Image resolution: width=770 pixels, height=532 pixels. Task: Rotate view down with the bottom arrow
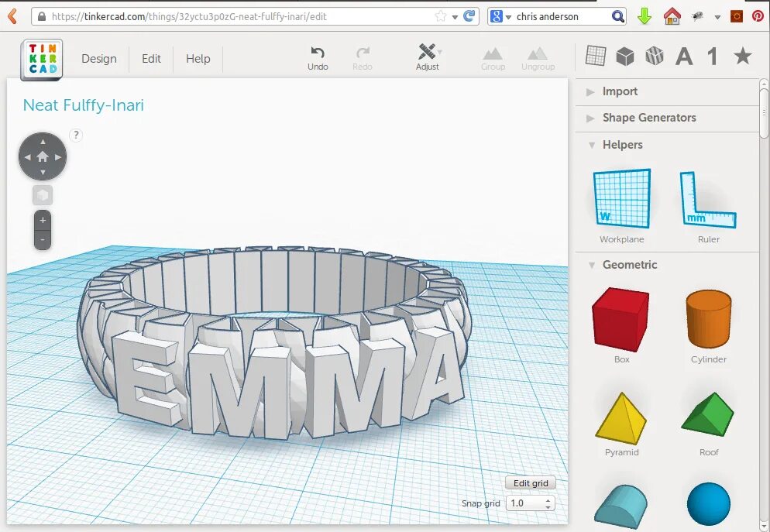coord(43,172)
